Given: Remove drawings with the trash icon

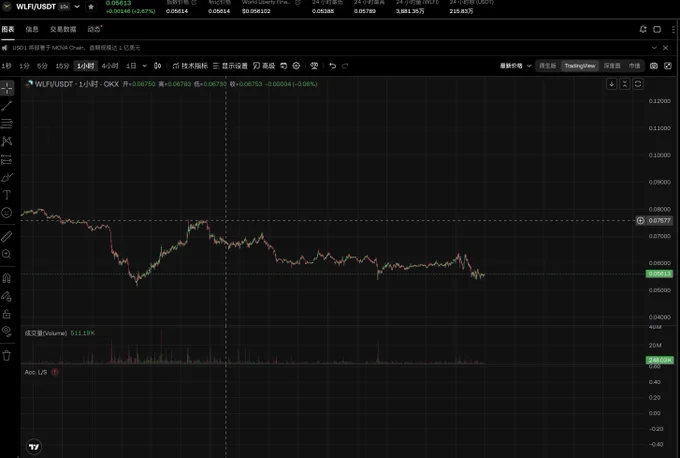Looking at the screenshot, I should (x=7, y=356).
